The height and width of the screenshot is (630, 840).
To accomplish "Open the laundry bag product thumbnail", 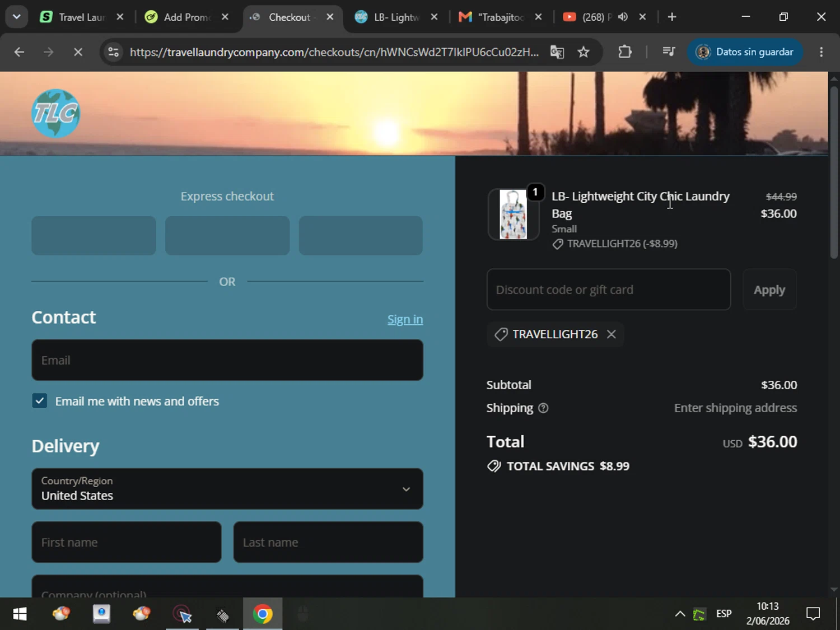I will tap(514, 214).
